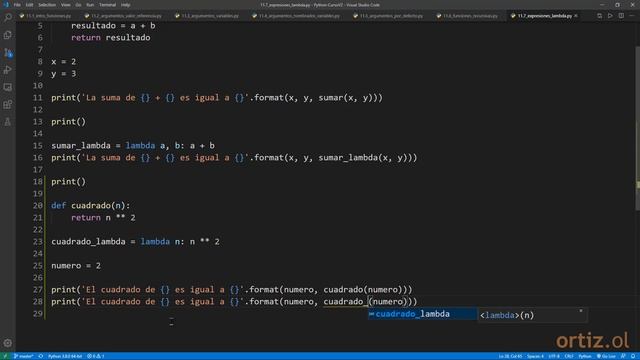
Task: Split the editor to the right
Action: (621, 16)
